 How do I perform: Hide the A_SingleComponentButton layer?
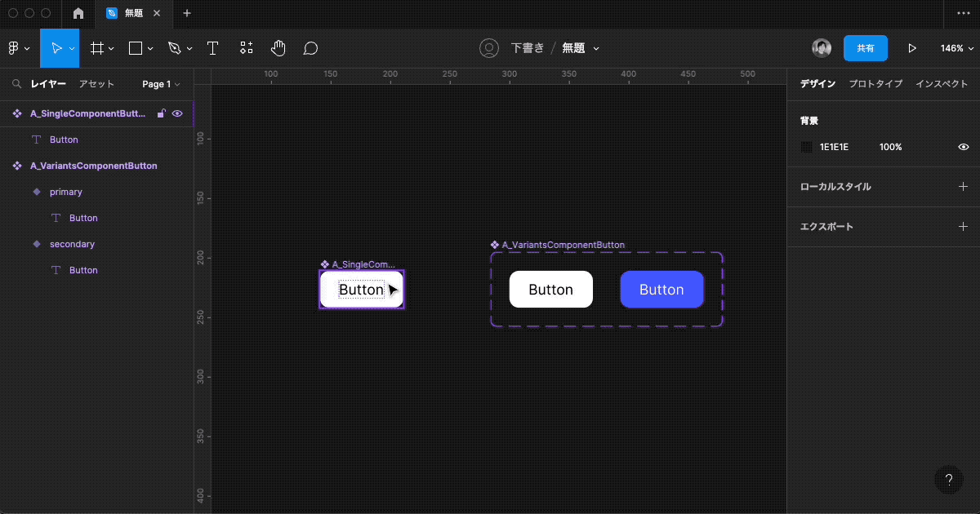point(177,113)
